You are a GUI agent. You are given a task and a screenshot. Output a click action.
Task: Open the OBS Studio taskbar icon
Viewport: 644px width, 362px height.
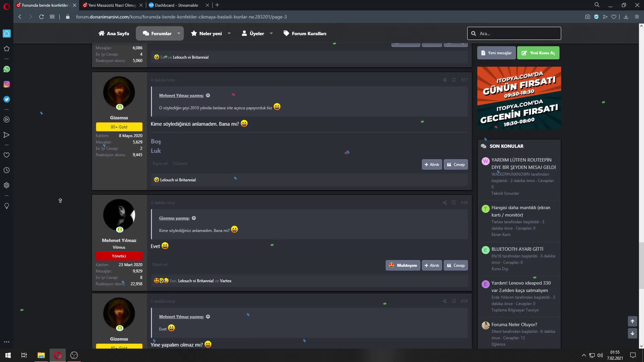[74, 355]
